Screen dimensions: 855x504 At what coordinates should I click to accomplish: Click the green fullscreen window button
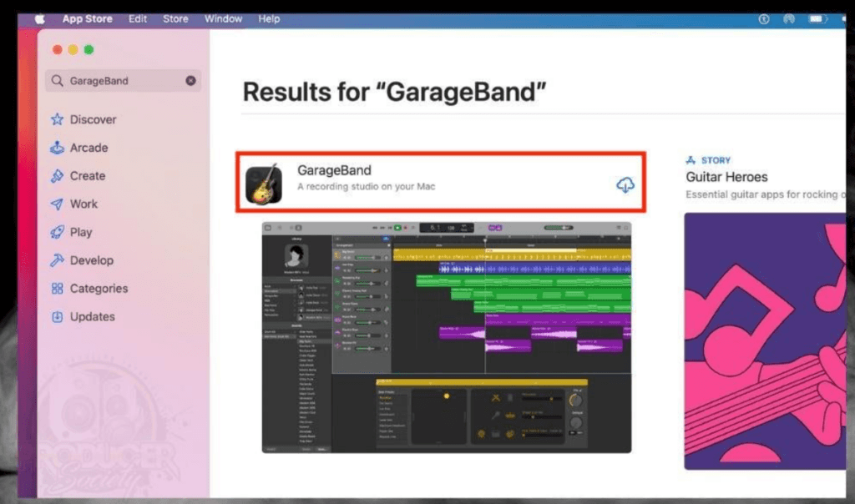tap(89, 49)
